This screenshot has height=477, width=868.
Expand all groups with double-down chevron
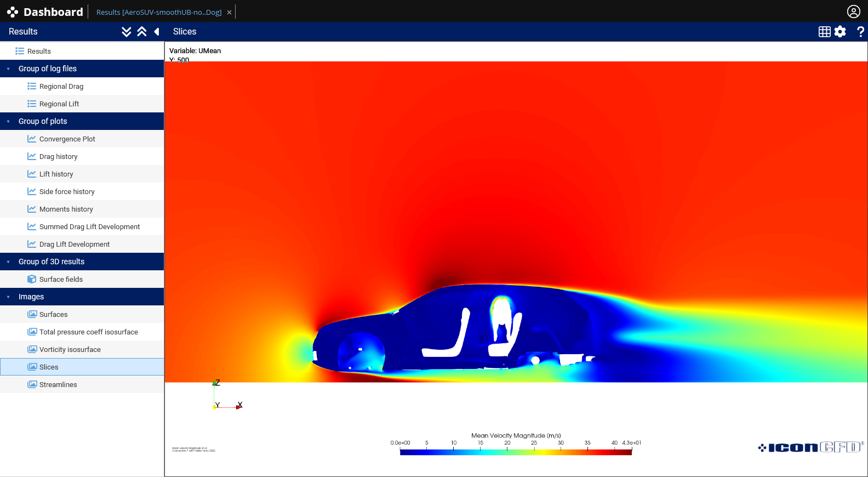click(x=127, y=32)
